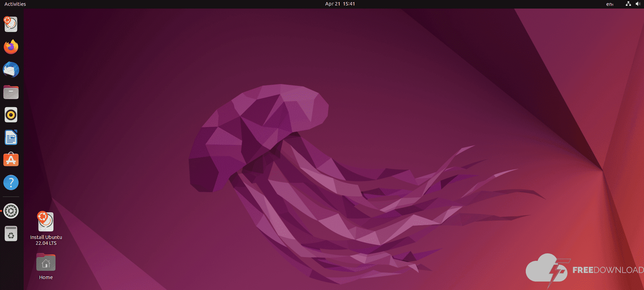Click the FREEDOWNLOAD watermark text
Viewport: 644px width, 290px height.
[608, 270]
